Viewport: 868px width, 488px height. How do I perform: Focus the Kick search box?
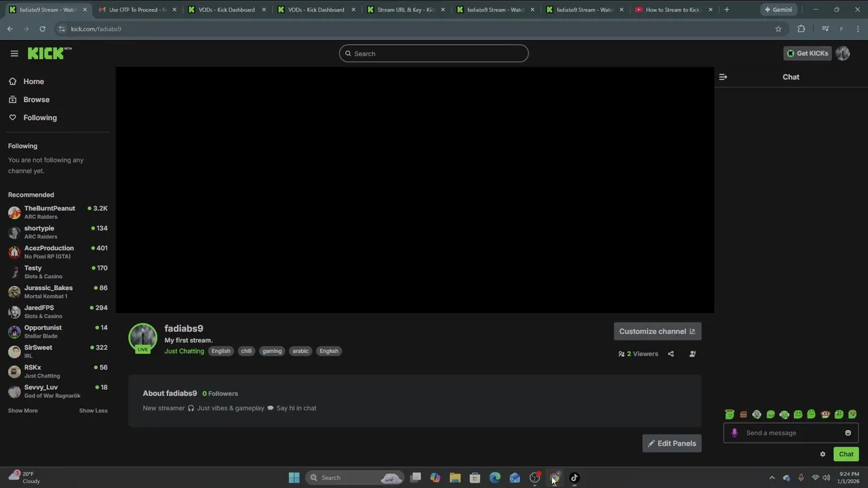434,54
